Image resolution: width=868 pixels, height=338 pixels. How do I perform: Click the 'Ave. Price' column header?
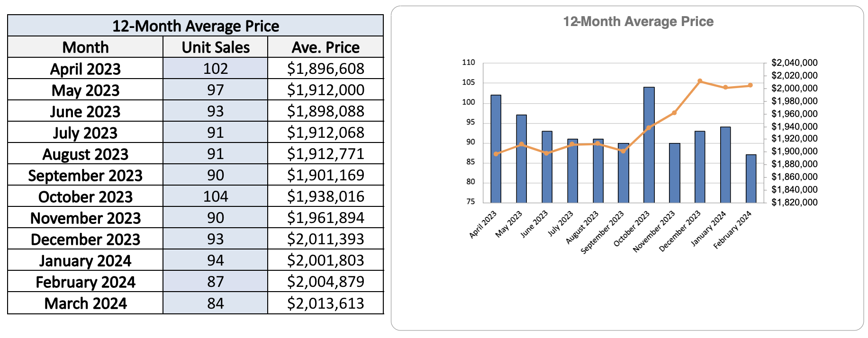325,47
